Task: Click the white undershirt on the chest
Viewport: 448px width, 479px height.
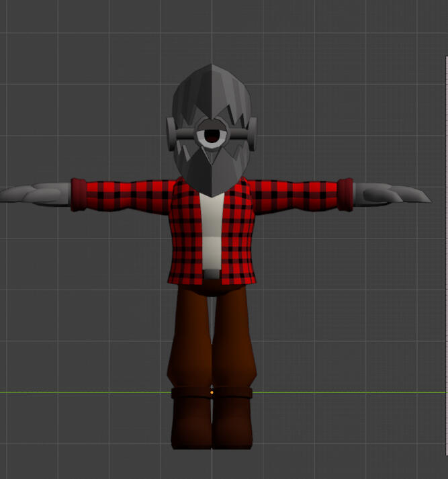Action: pyautogui.click(x=212, y=230)
